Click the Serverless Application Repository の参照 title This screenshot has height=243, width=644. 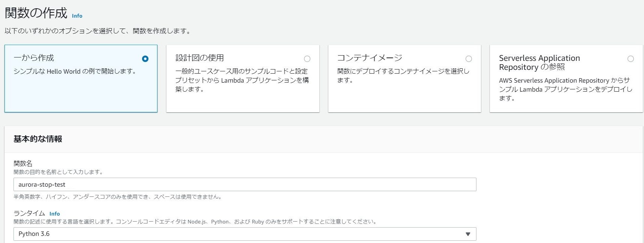click(539, 62)
